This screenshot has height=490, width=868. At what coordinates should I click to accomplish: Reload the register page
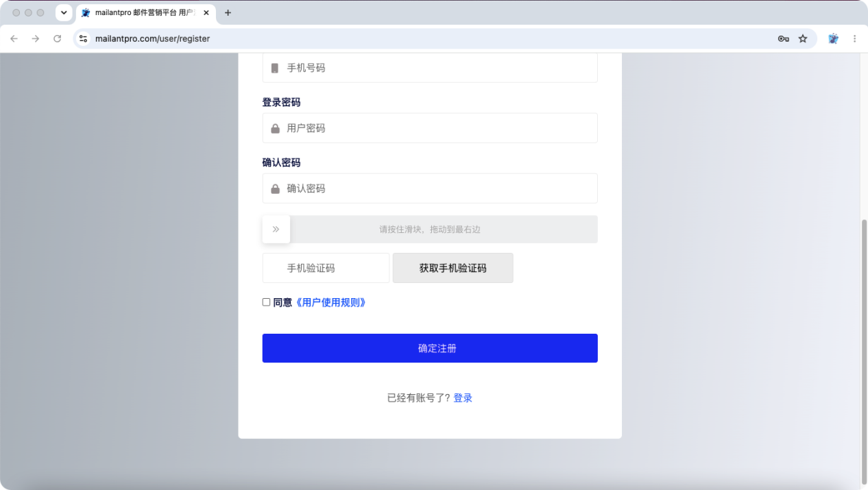(58, 39)
